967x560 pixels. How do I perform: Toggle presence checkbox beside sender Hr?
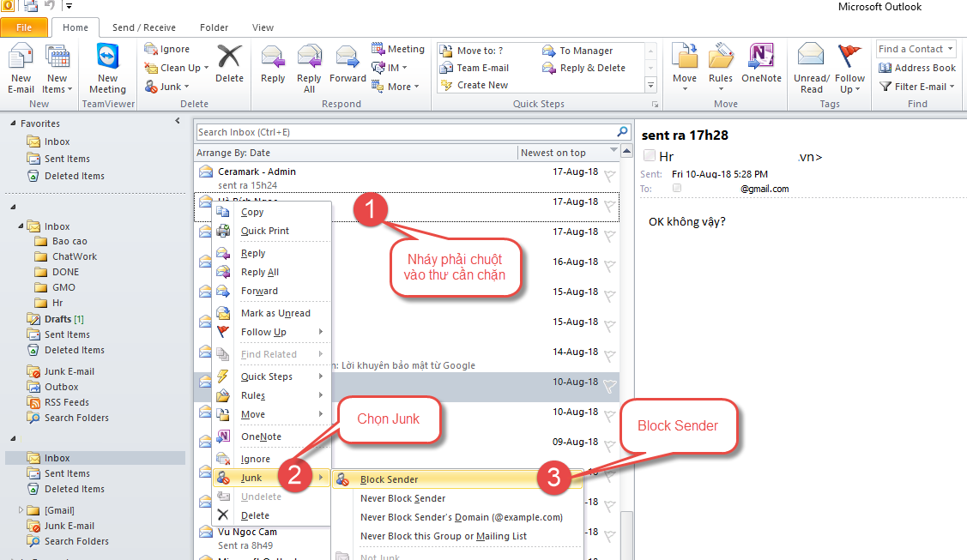[x=649, y=155]
